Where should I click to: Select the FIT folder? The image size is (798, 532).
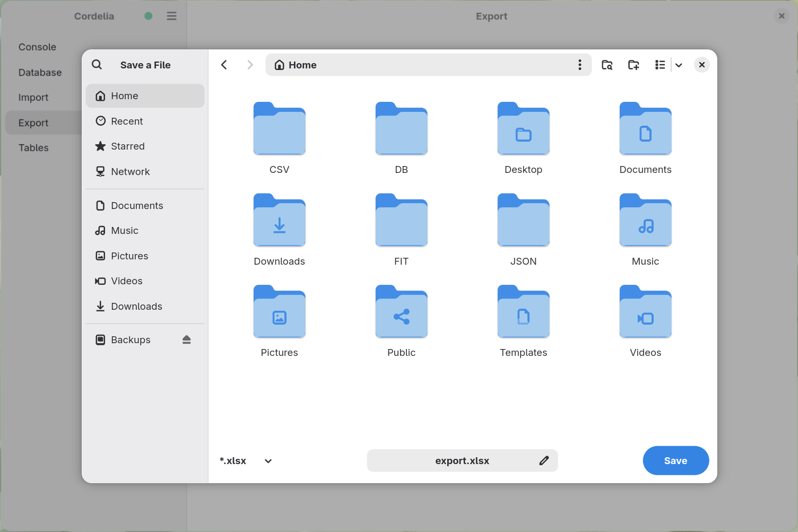point(401,230)
